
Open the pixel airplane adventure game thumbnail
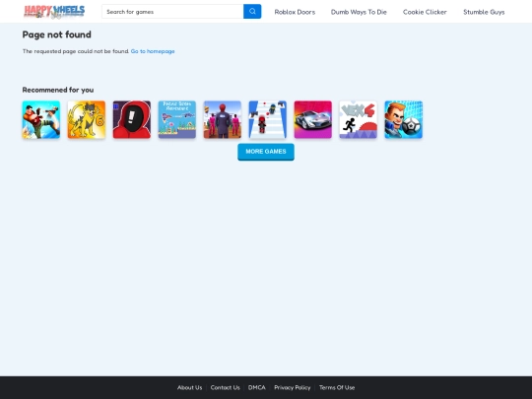pyautogui.click(x=177, y=119)
